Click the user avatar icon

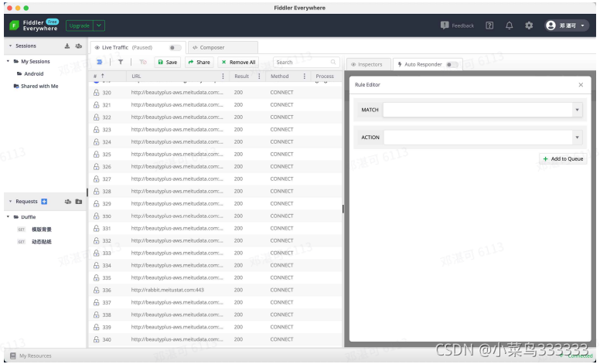(x=551, y=26)
